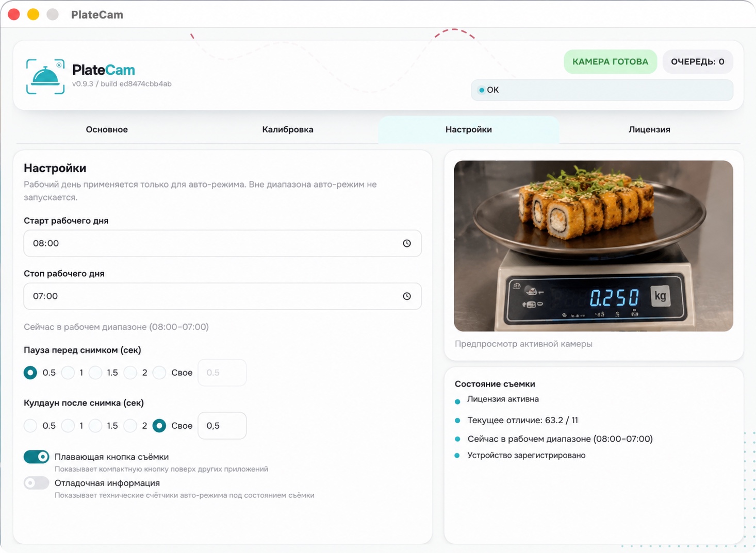Screen dimensions: 756x553
Task: Click the sushi camera preview image
Action: (594, 246)
